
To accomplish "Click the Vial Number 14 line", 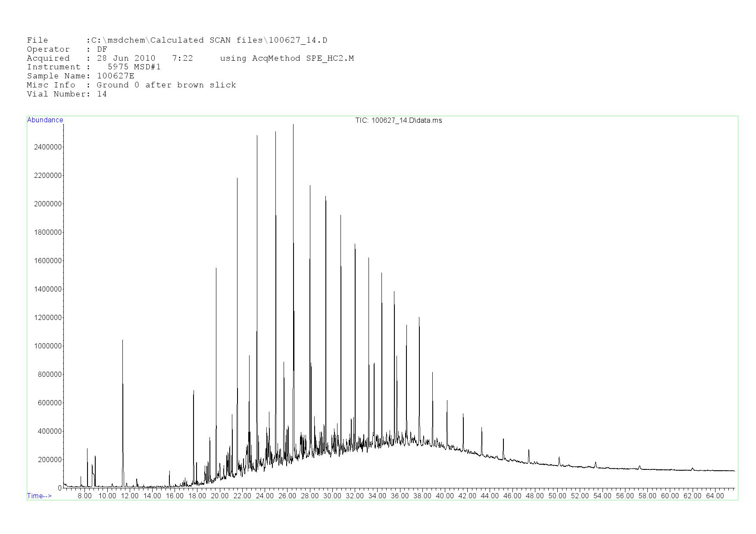I will click(x=67, y=94).
